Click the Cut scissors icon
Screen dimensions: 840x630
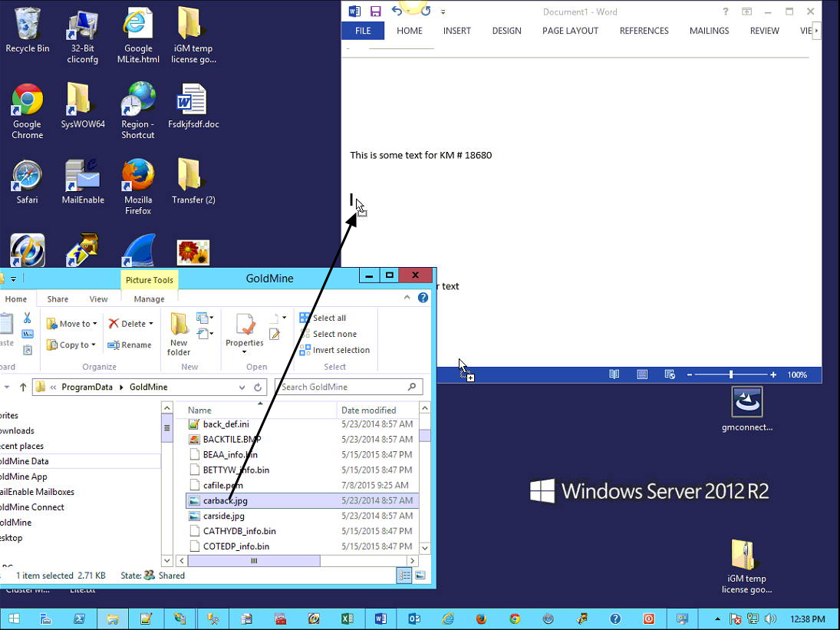point(28,318)
